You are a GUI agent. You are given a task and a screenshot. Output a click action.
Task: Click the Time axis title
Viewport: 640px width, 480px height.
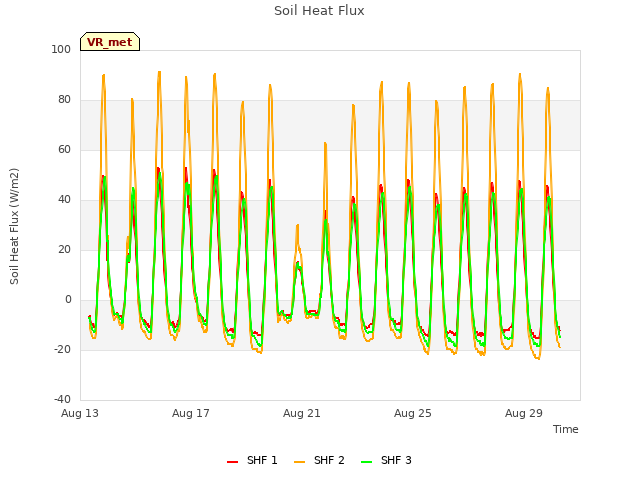566,429
